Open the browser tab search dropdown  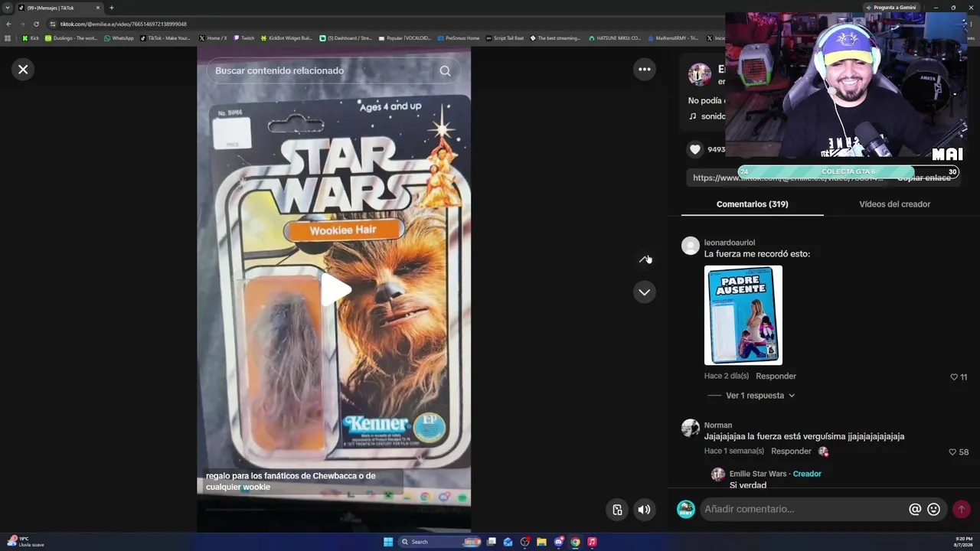(8, 8)
